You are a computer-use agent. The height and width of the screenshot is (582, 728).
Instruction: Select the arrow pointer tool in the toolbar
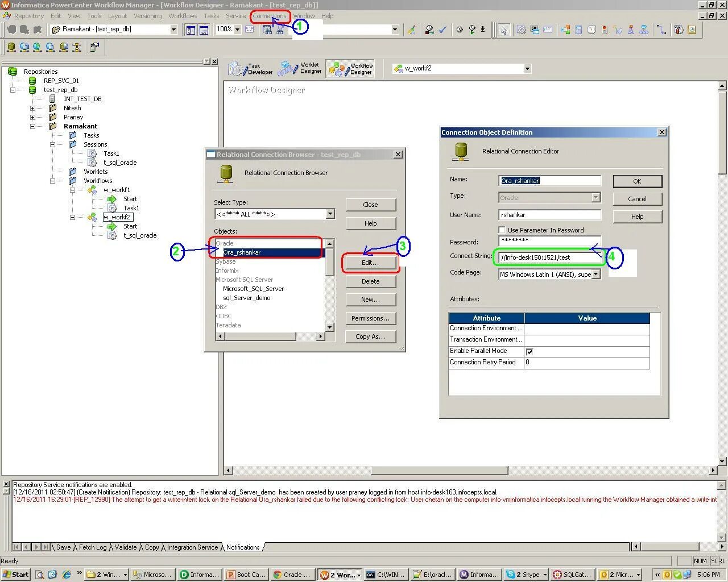[x=503, y=30]
